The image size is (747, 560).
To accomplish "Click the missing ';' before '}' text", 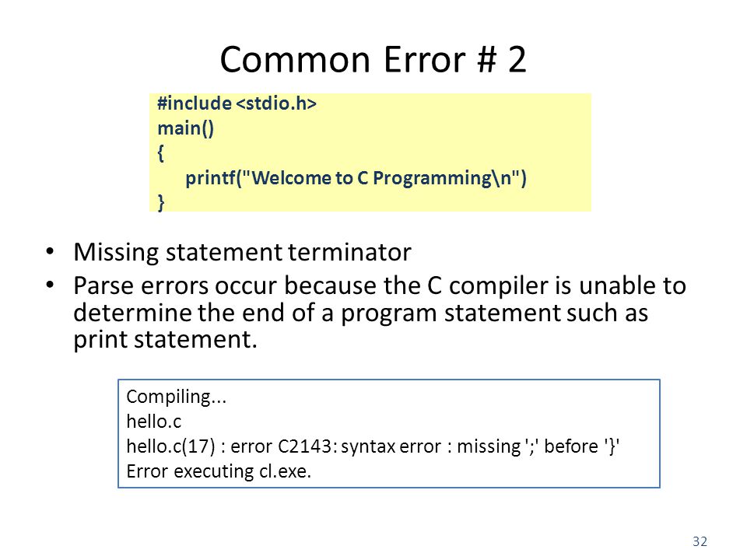I will [538, 446].
